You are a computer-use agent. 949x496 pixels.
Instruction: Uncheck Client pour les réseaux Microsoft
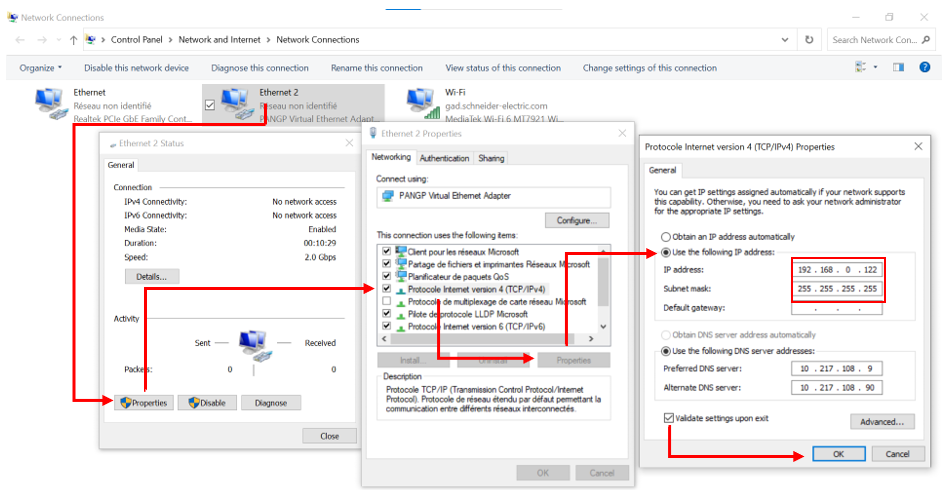pyautogui.click(x=386, y=251)
